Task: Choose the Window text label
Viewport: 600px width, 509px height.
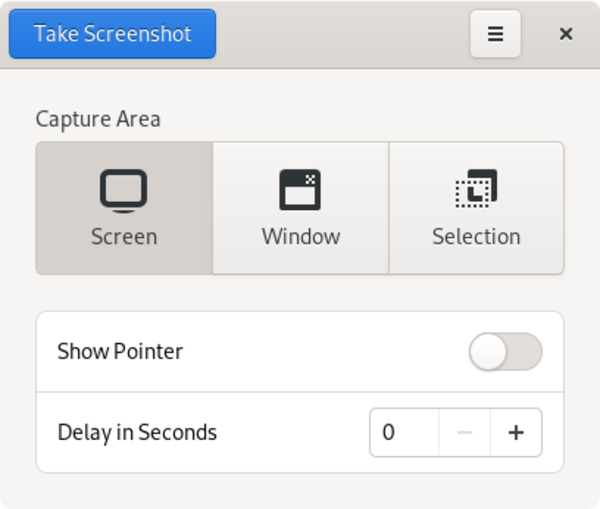Action: (300, 237)
